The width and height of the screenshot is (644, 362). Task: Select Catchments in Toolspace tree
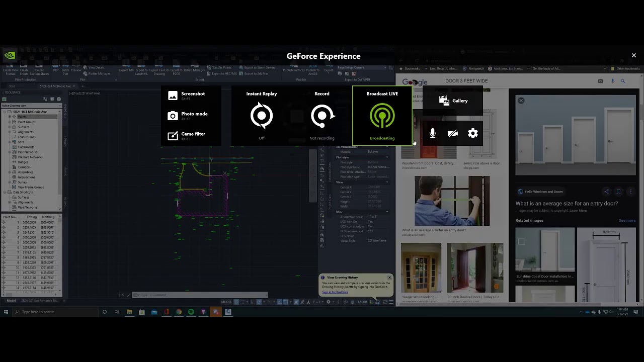pos(26,147)
